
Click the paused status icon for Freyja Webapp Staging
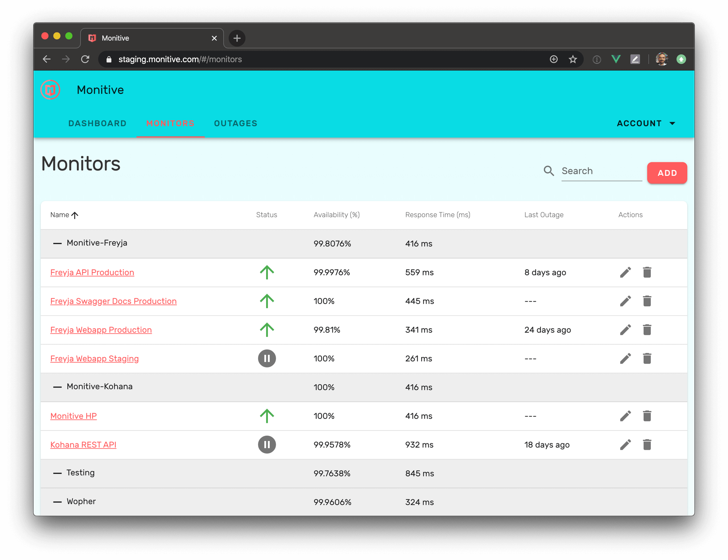[267, 358]
